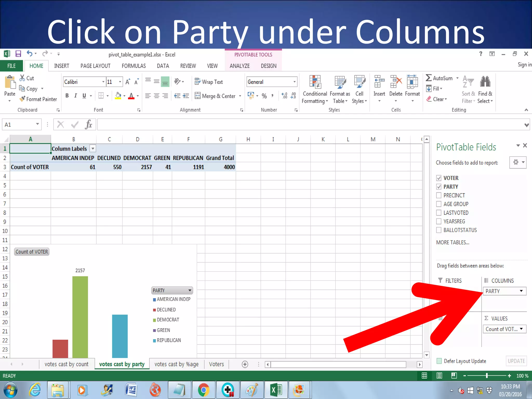Click Merge & Center button
The height and width of the screenshot is (399, 532).
pos(215,96)
